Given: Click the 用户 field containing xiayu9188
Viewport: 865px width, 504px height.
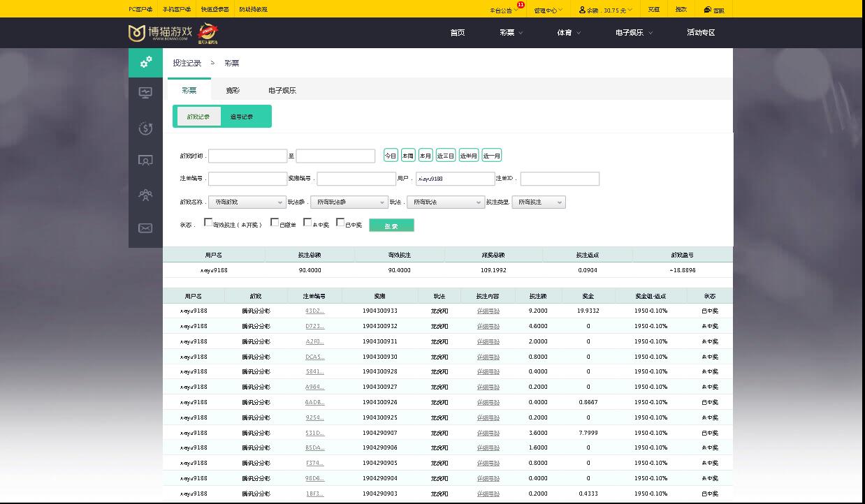Looking at the screenshot, I should pyautogui.click(x=455, y=179).
